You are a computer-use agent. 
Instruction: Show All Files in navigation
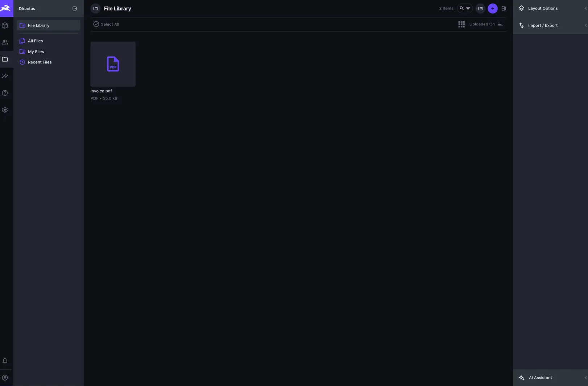[x=49, y=41]
